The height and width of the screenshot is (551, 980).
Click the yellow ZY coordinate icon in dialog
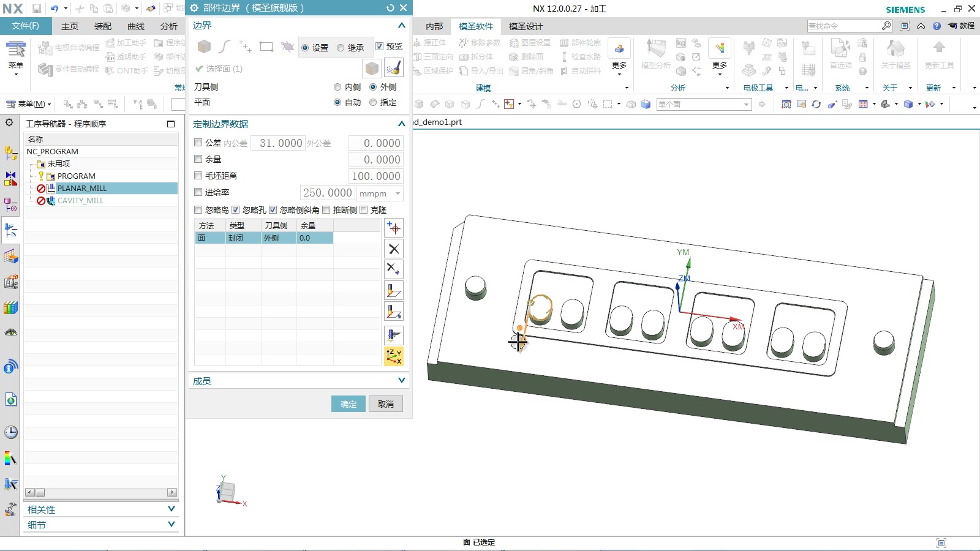pos(394,356)
